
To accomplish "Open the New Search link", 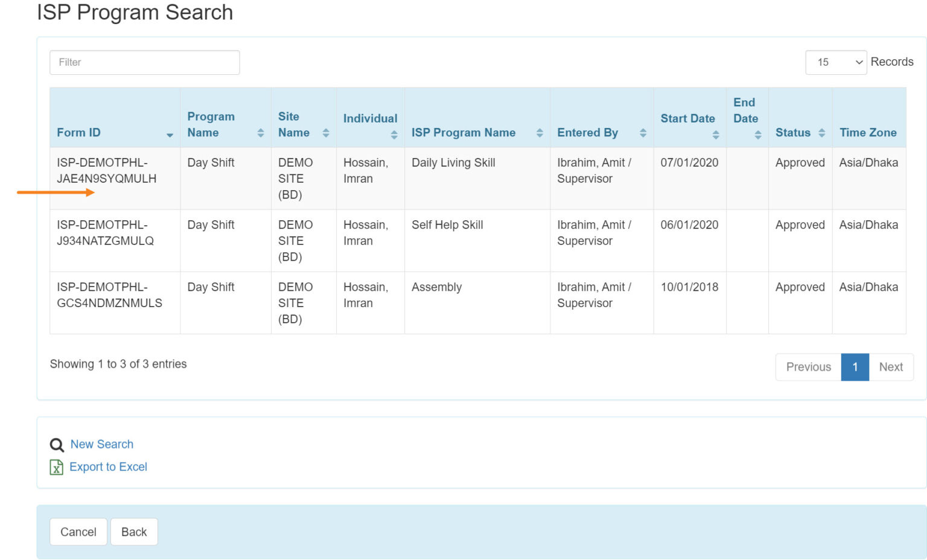I will 101,444.
